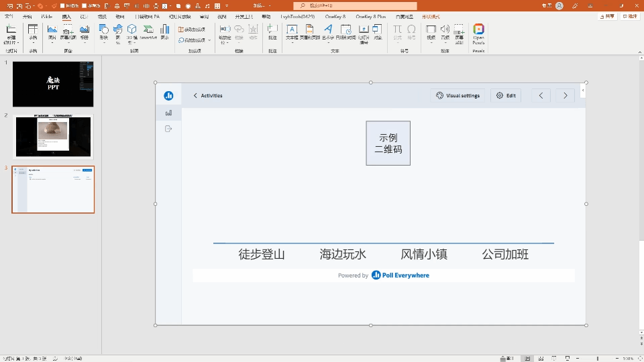Switch to Normal view in status bar

pos(527,358)
